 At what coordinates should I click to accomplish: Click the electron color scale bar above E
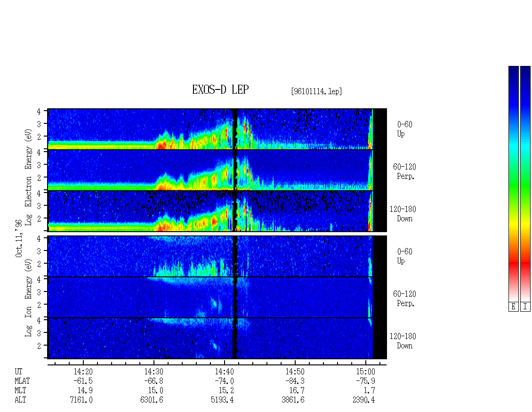513,184
